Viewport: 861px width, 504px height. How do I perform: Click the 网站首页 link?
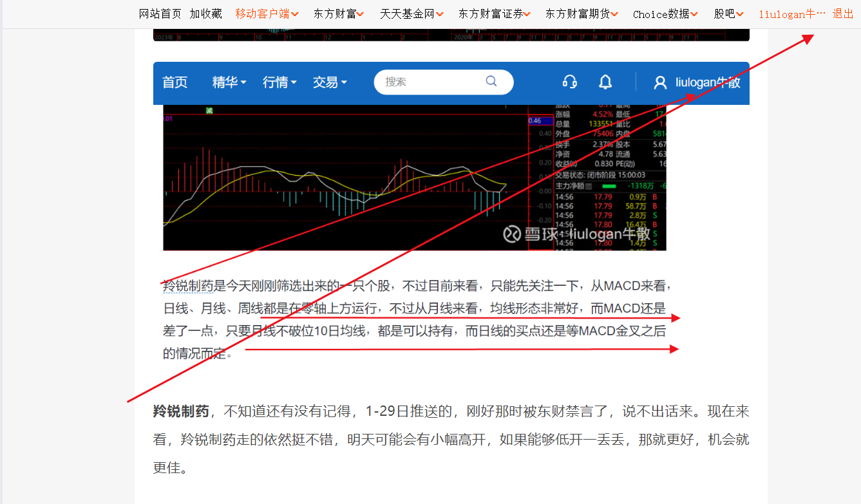point(160,14)
